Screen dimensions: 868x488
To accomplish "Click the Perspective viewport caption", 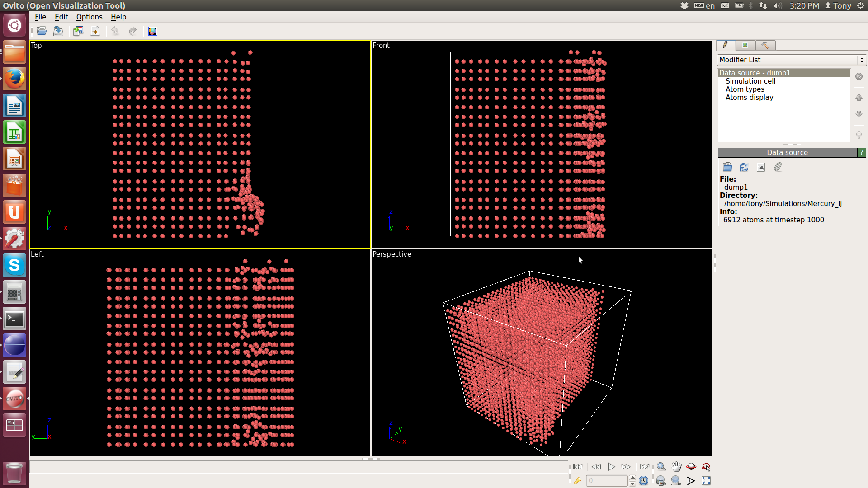I will pyautogui.click(x=392, y=254).
